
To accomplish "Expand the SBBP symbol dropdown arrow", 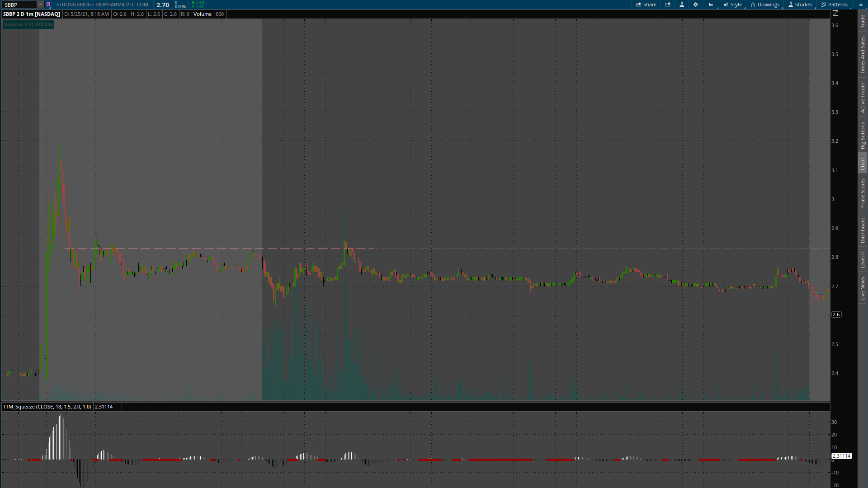I will tap(40, 5).
